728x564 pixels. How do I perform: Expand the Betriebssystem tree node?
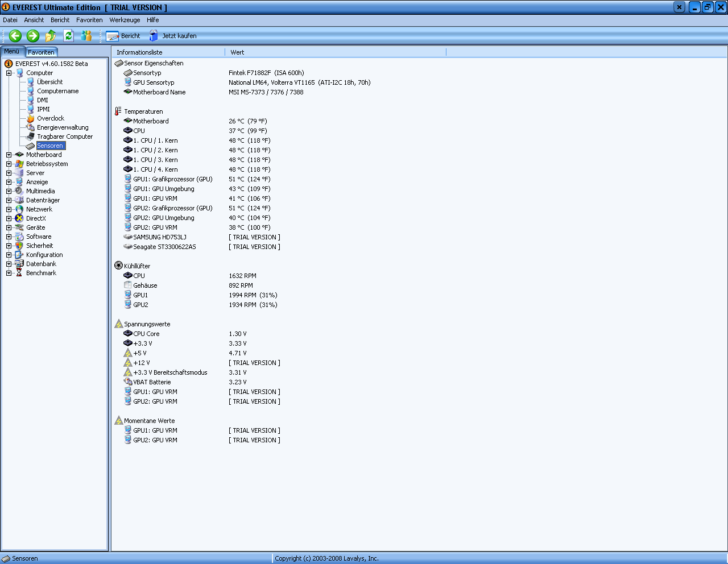point(9,164)
